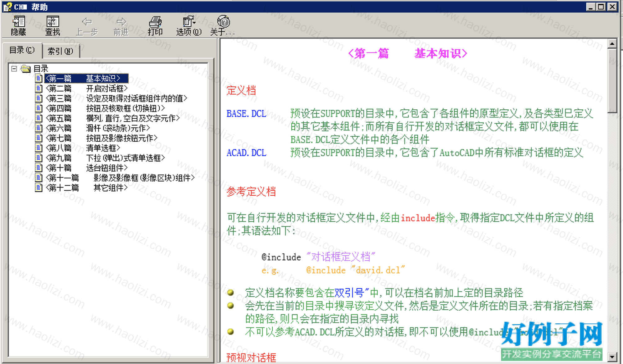Click the 参考定义档 section heading
This screenshot has width=623, height=364.
(251, 191)
